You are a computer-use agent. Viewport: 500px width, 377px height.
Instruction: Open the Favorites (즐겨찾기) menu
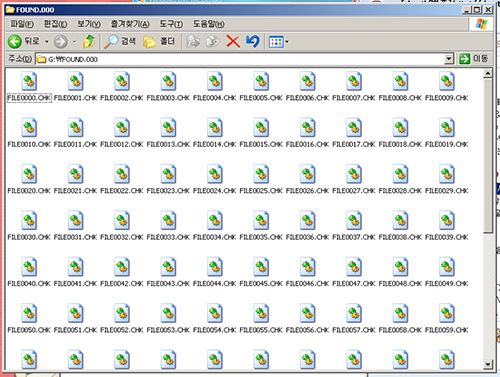(130, 24)
